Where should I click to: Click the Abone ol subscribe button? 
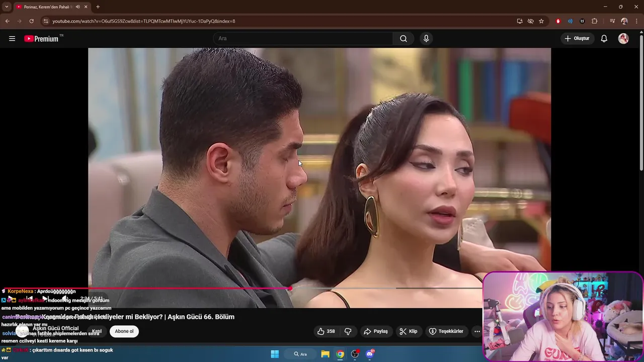[x=124, y=331]
